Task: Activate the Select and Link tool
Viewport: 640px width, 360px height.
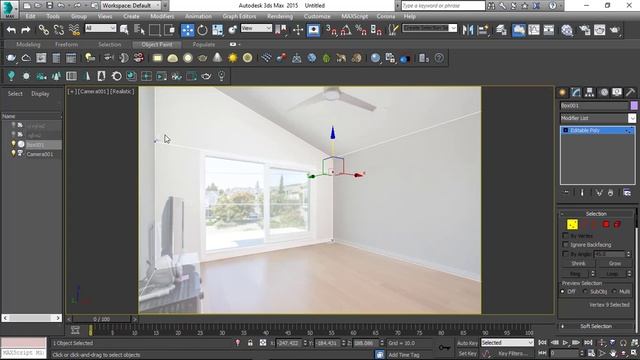Action: pos(44,30)
